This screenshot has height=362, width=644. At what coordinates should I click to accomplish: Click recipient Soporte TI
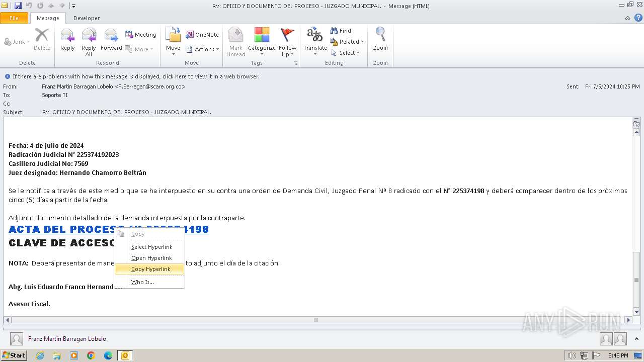55,95
